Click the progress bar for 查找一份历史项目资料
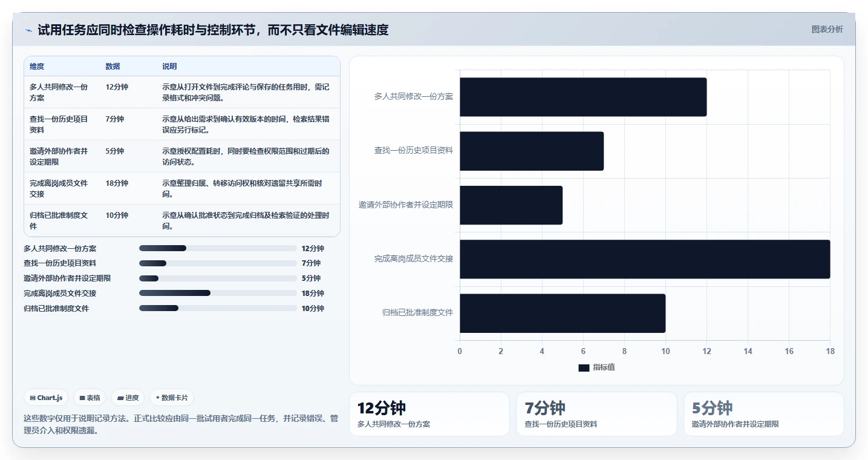The width and height of the screenshot is (868, 460). (218, 263)
